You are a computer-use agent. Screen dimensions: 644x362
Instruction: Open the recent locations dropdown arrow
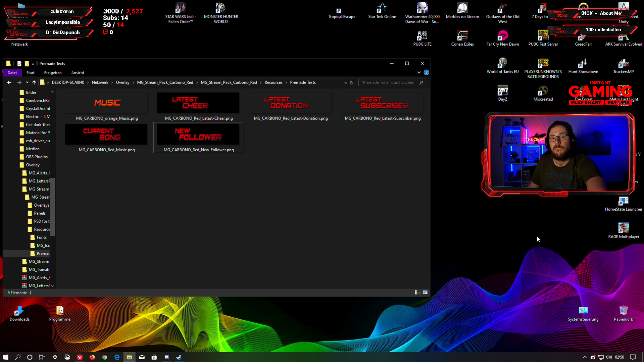coord(27,83)
